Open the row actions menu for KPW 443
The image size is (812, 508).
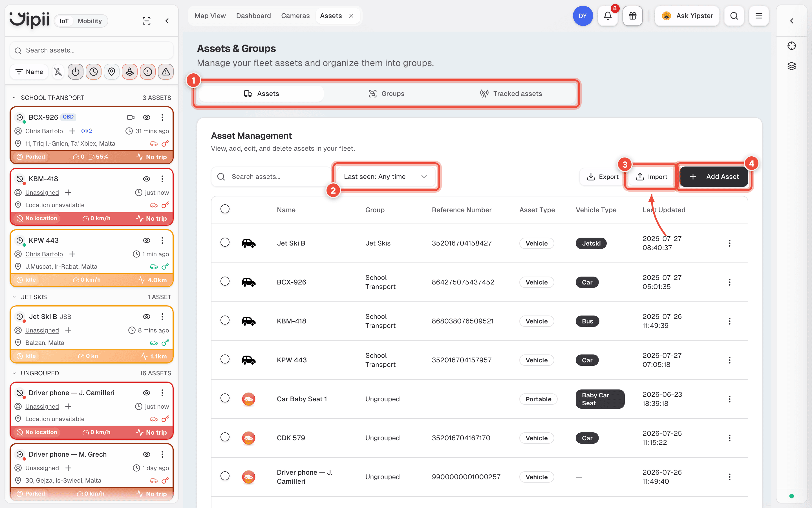(x=729, y=360)
